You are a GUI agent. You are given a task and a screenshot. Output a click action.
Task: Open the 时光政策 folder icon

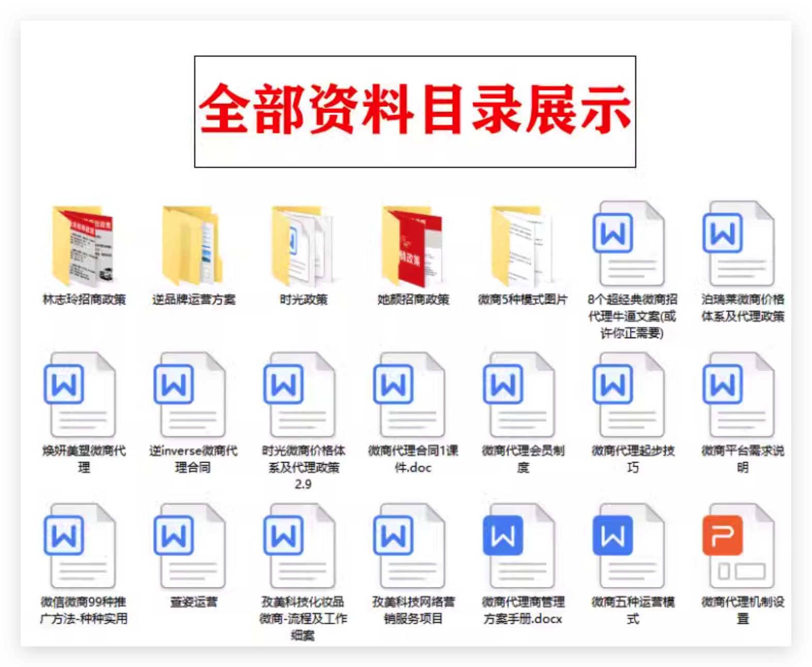(x=303, y=246)
